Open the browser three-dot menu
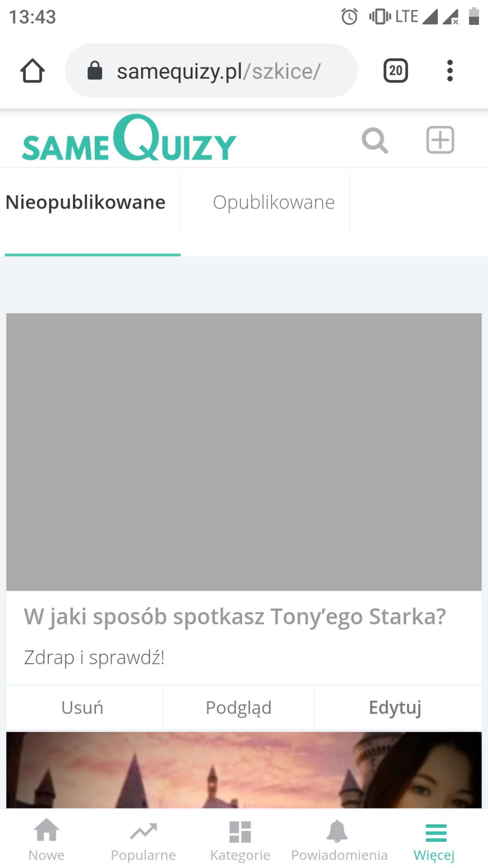 450,70
